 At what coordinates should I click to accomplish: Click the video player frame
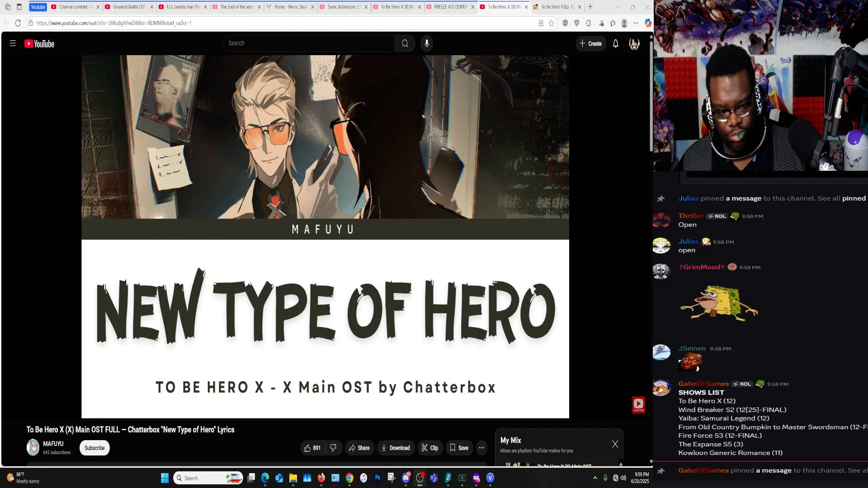(x=325, y=236)
